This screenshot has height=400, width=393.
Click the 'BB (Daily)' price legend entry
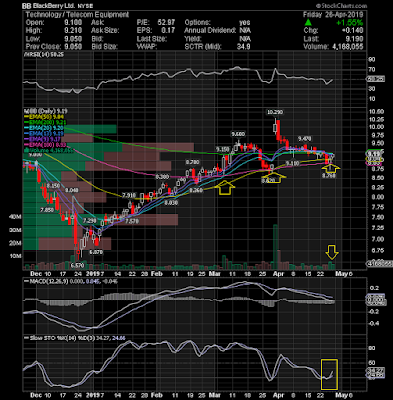click(45, 111)
